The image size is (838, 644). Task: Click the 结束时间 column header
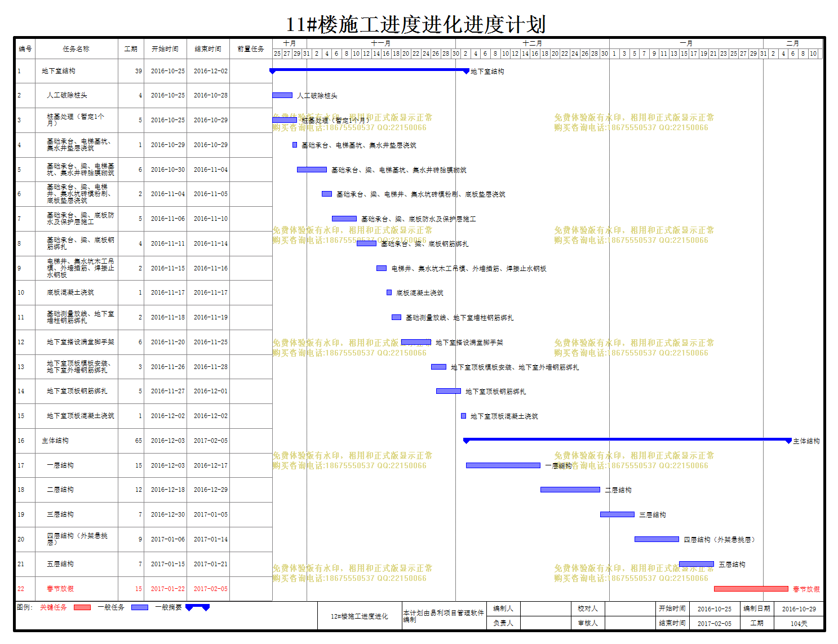(x=208, y=49)
